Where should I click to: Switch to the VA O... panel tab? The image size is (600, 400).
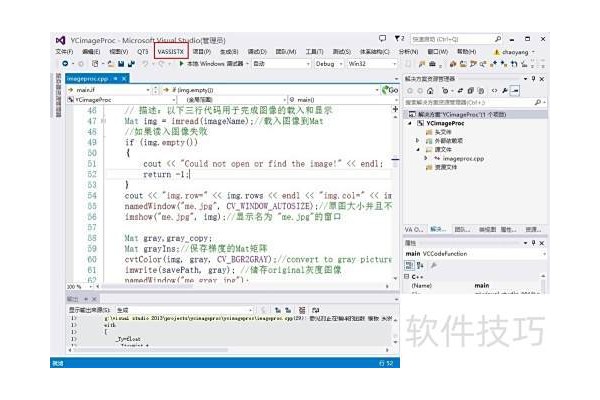414,229
